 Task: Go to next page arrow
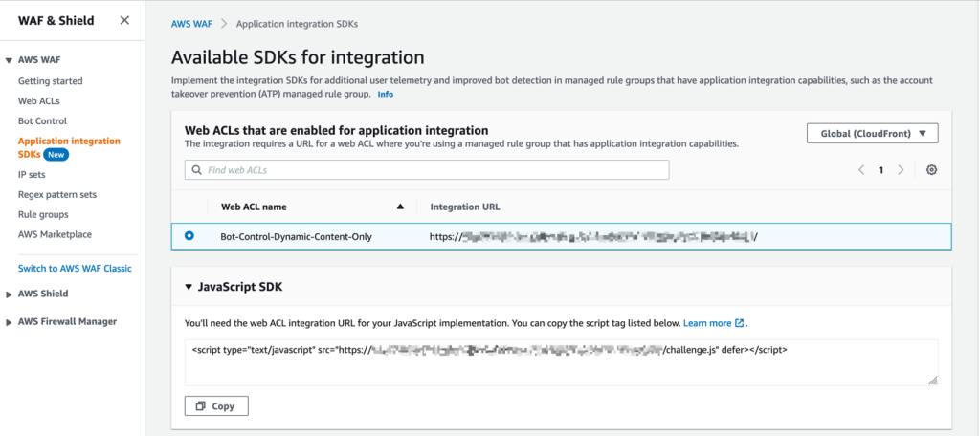(901, 170)
